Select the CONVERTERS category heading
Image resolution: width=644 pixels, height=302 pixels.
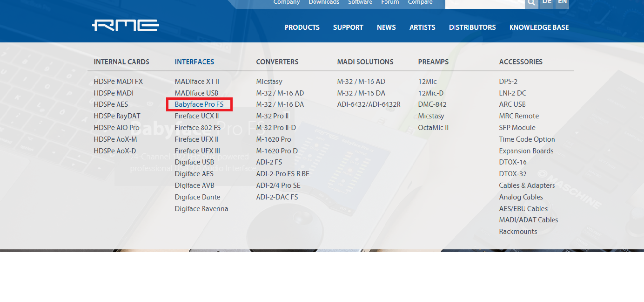tap(277, 62)
